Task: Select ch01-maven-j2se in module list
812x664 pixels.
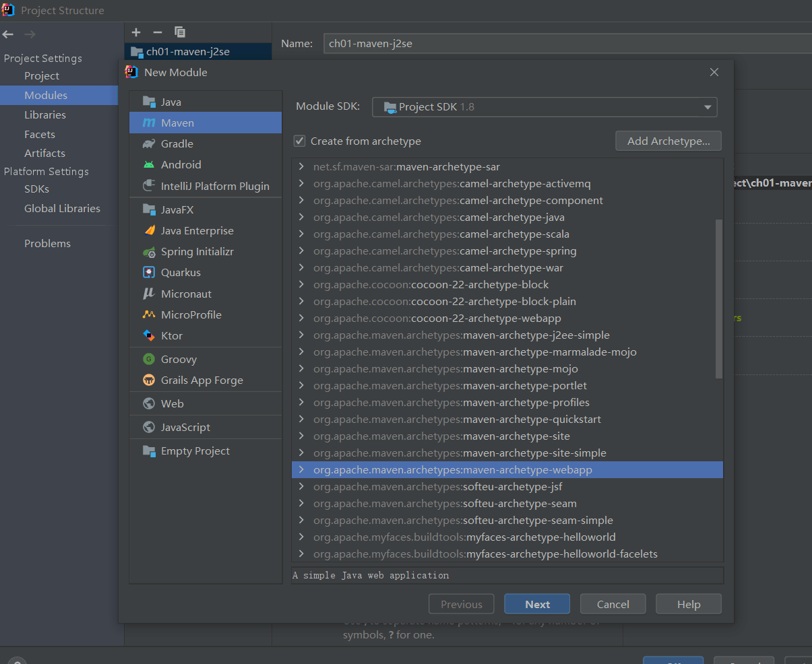Action: point(198,51)
